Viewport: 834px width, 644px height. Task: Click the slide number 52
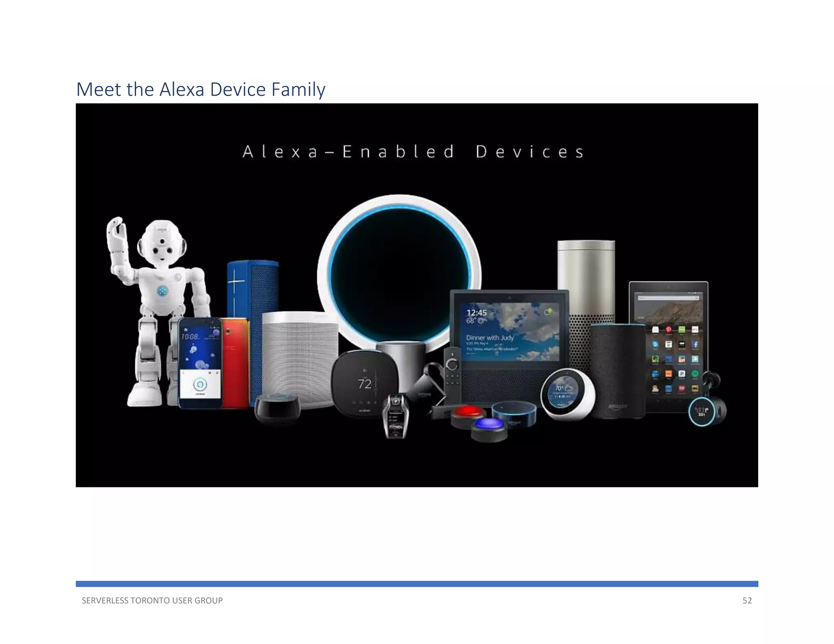747,600
